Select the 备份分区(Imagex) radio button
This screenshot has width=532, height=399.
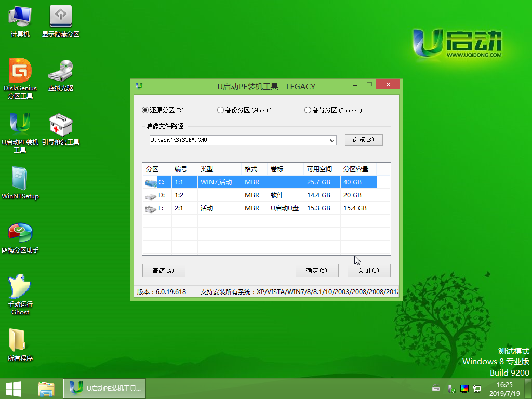308,110
